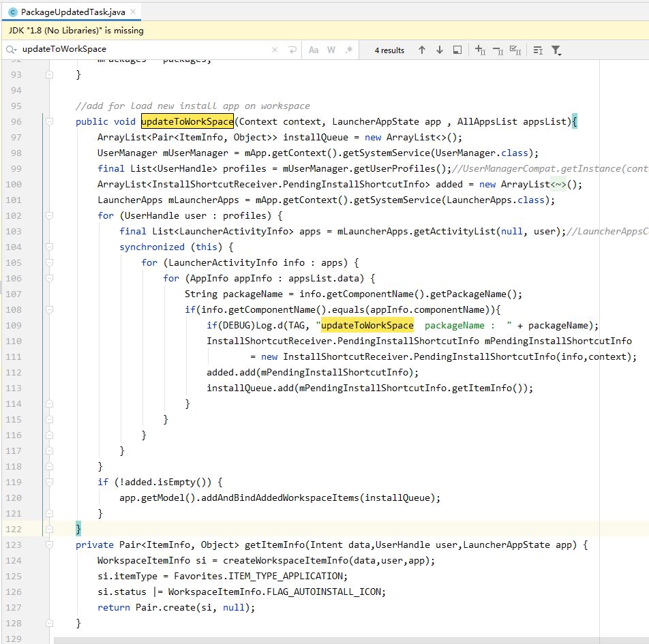Open search filter options funnel
Image resolution: width=649 pixels, height=644 pixels.
tap(556, 50)
